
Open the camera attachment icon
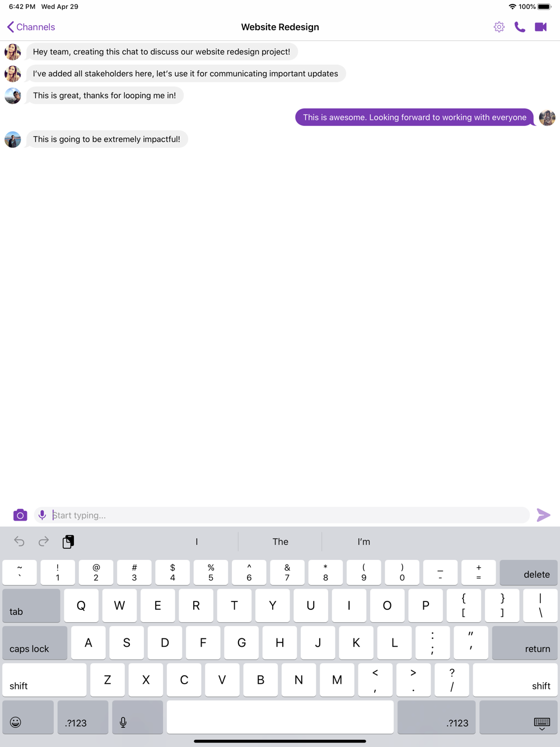tap(20, 515)
